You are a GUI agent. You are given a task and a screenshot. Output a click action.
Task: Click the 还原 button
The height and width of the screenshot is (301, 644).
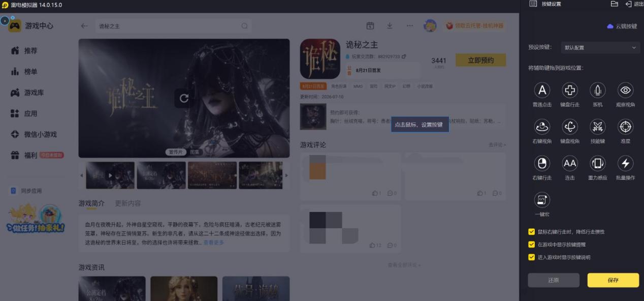pos(554,280)
